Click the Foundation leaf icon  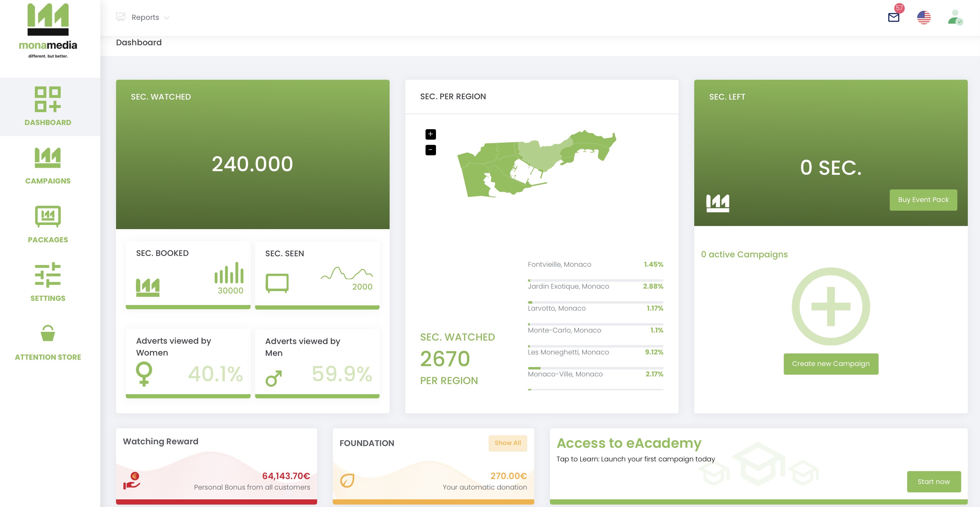tap(347, 481)
